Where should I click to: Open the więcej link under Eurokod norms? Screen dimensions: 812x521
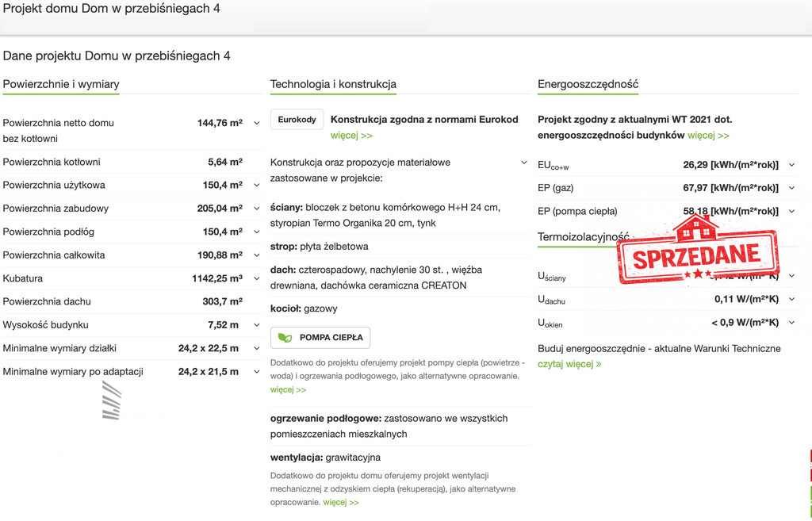(x=351, y=136)
